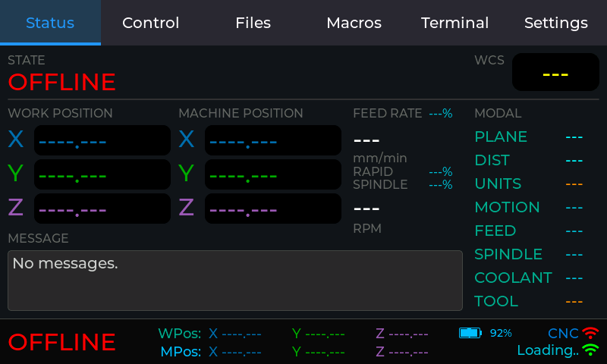This screenshot has height=364, width=607.
Task: Click the CNC connection label
Action: click(563, 334)
